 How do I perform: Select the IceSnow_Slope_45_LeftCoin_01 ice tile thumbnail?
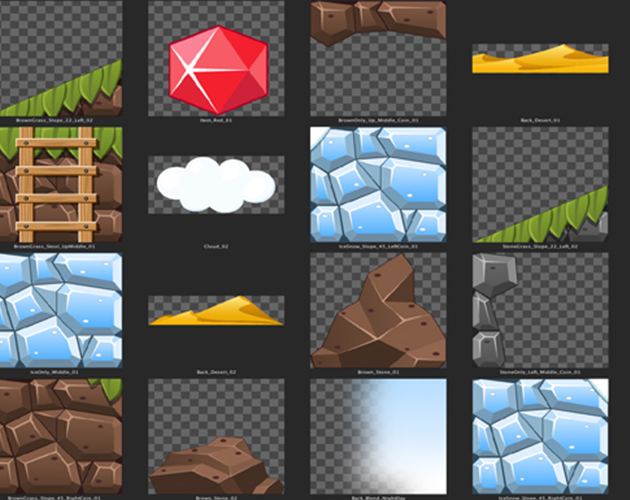pos(378,184)
